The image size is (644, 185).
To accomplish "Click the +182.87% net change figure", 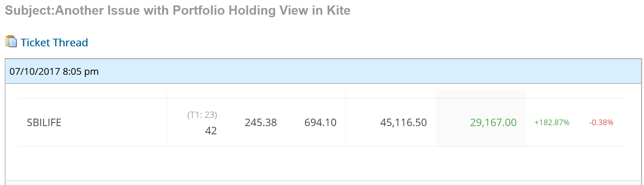I will (552, 122).
